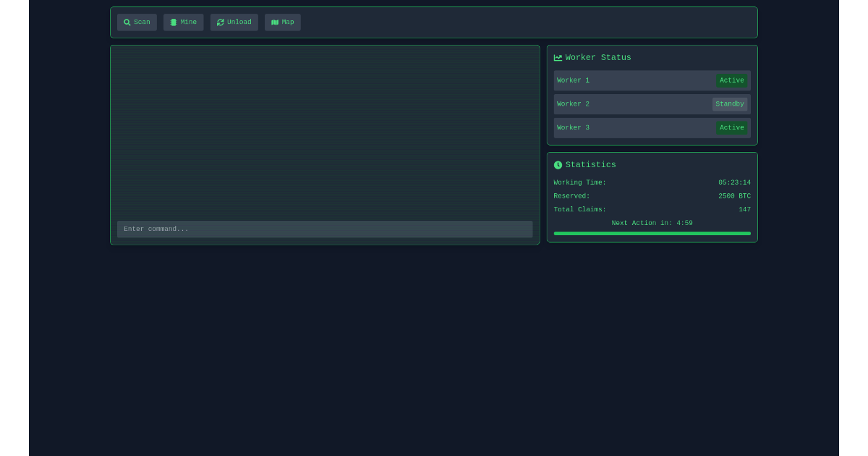Open the Map view
The height and width of the screenshot is (456, 868).
(282, 22)
